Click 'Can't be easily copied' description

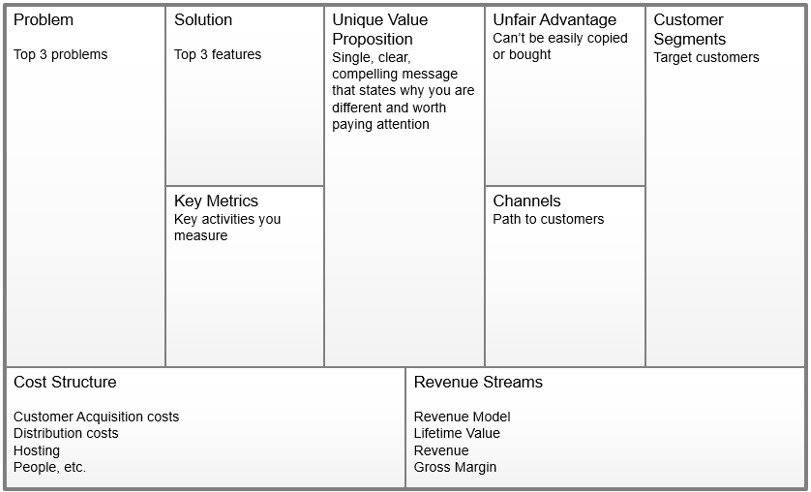pyautogui.click(x=560, y=39)
